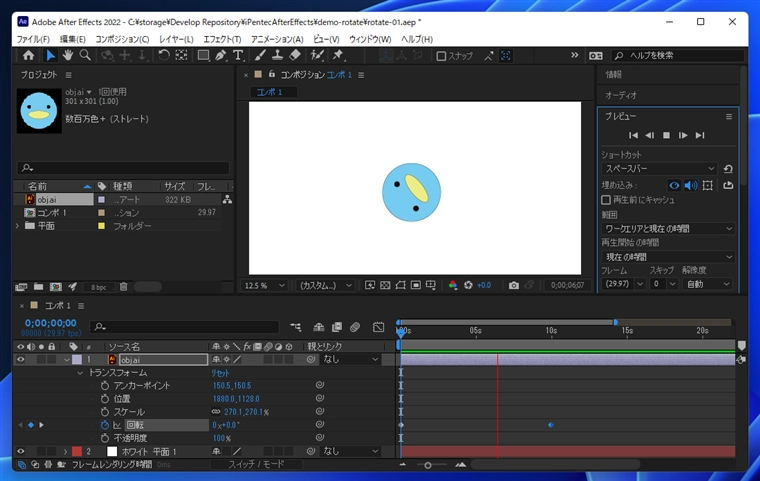Screen dimensions: 760x481
Task: Open 8 bpc color depth button
Action: [99, 287]
